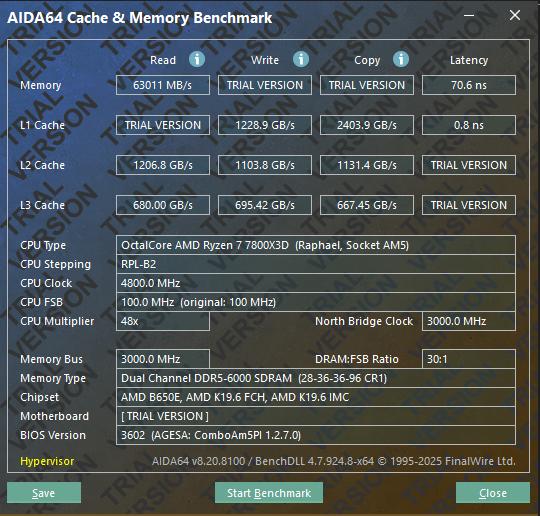Screen dimensions: 540x516
Task: Click the Chipset AMD B650E field
Action: (x=316, y=397)
